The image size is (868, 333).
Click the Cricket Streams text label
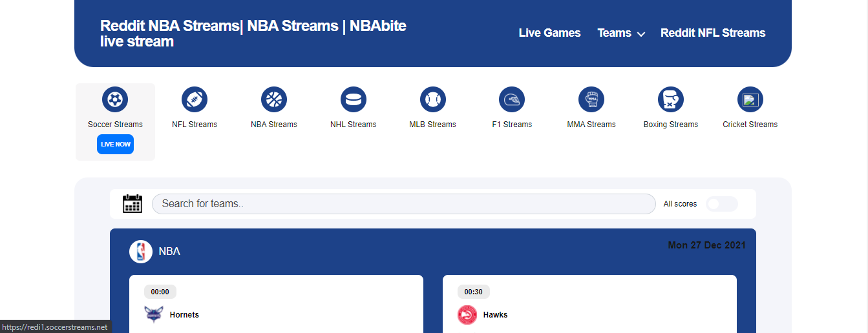pyautogui.click(x=750, y=125)
